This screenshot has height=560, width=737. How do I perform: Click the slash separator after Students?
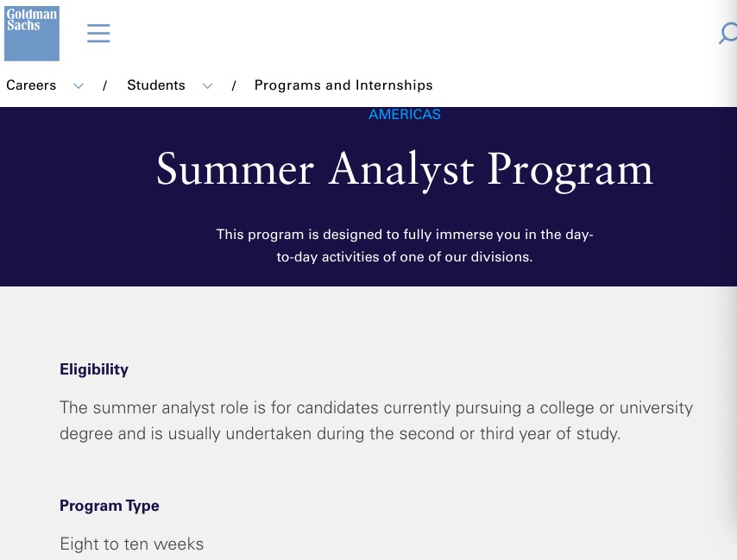pos(234,85)
